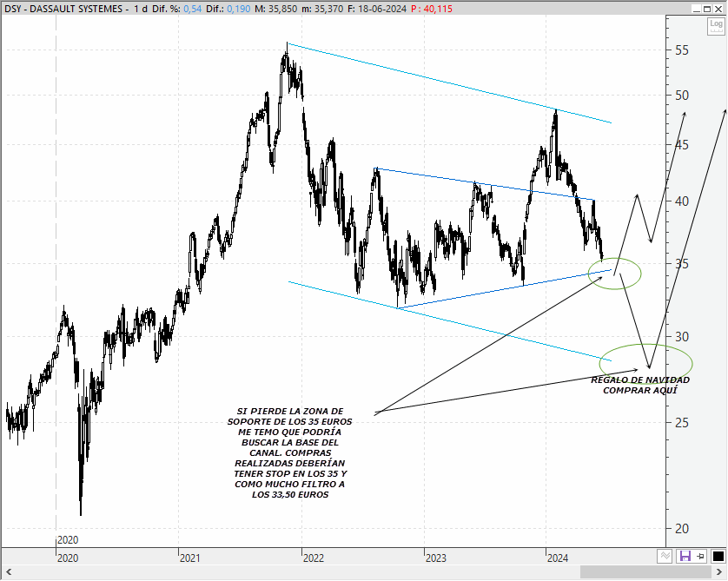Image resolution: width=728 pixels, height=581 pixels.
Task: Click the Dif. value 0,190
Action: pyautogui.click(x=239, y=9)
